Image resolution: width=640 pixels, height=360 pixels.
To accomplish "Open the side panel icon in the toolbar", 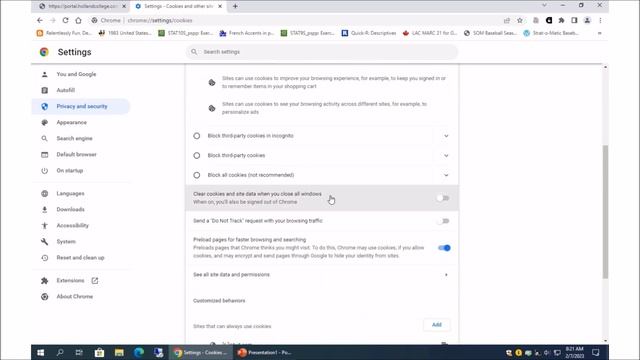I will [574, 20].
